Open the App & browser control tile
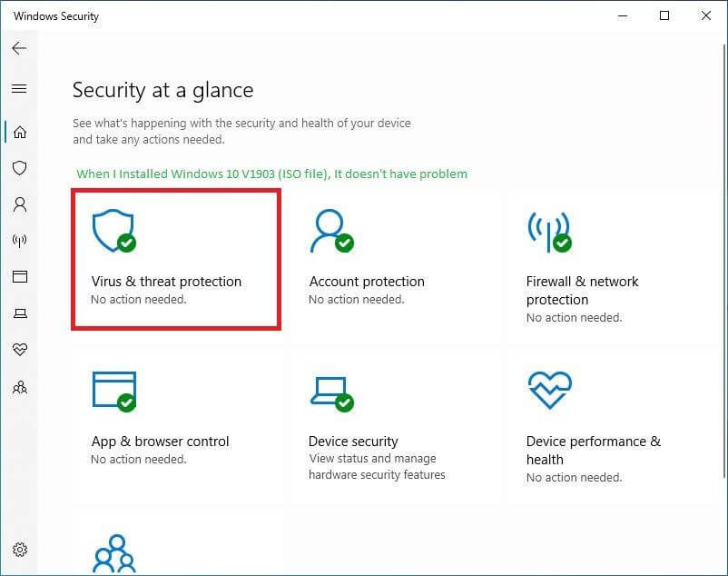Screen dimensions: 728x576 point(176,425)
